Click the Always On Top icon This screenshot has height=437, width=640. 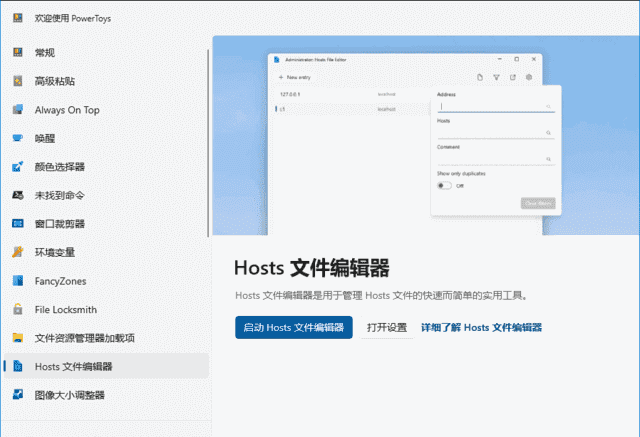(x=18, y=109)
